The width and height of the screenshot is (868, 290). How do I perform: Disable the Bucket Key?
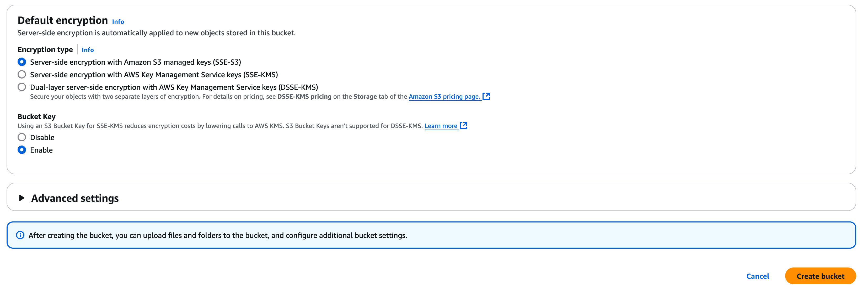(22, 137)
